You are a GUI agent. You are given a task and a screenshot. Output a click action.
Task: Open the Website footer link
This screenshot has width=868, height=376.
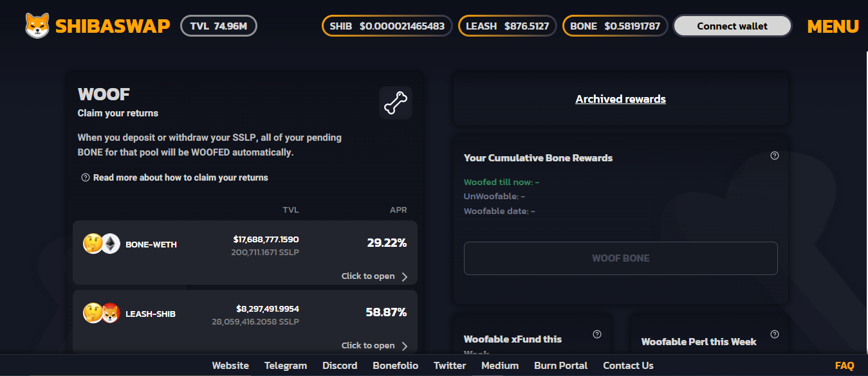click(230, 365)
